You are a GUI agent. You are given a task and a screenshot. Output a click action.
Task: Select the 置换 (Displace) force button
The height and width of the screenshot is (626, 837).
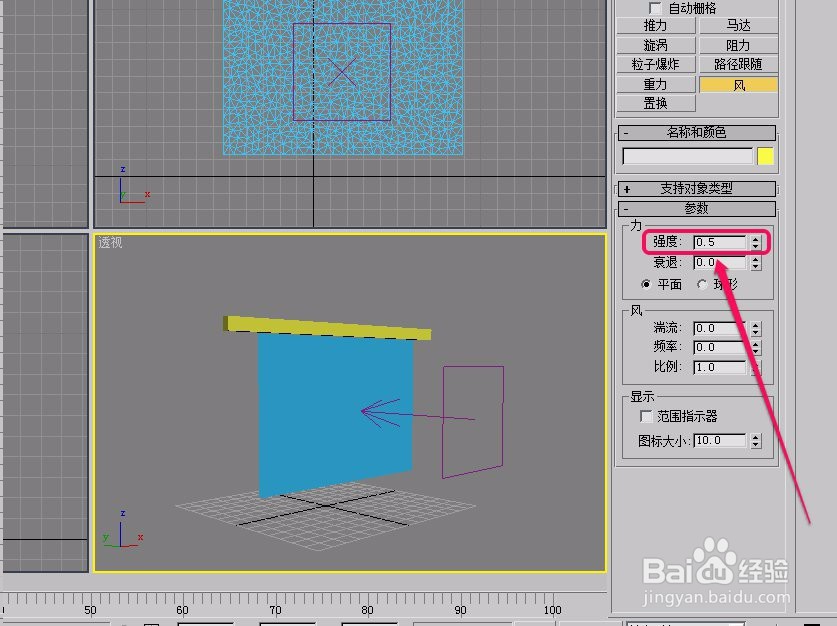click(656, 103)
